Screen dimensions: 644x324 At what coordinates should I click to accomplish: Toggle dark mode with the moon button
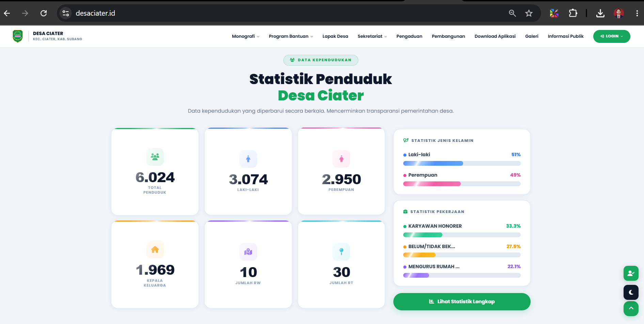631,292
